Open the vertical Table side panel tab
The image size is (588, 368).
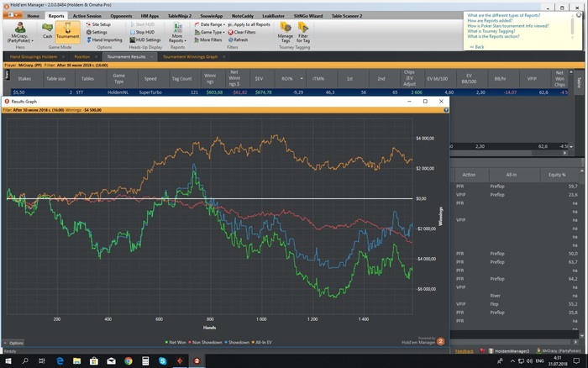point(579,81)
